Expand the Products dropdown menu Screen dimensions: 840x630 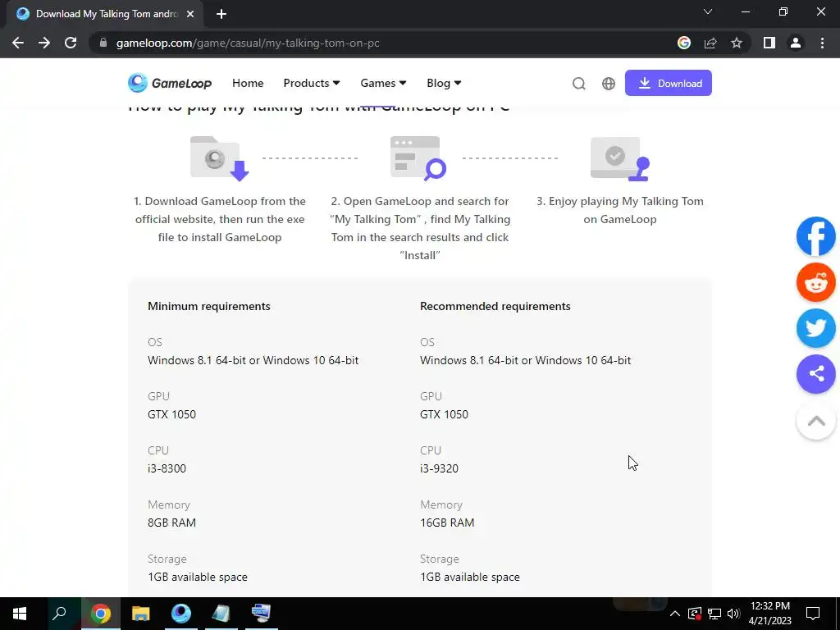point(311,83)
